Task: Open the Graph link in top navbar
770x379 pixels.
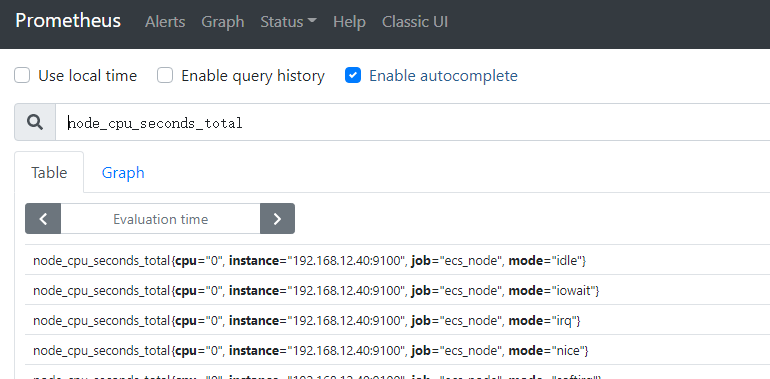Action: [222, 22]
